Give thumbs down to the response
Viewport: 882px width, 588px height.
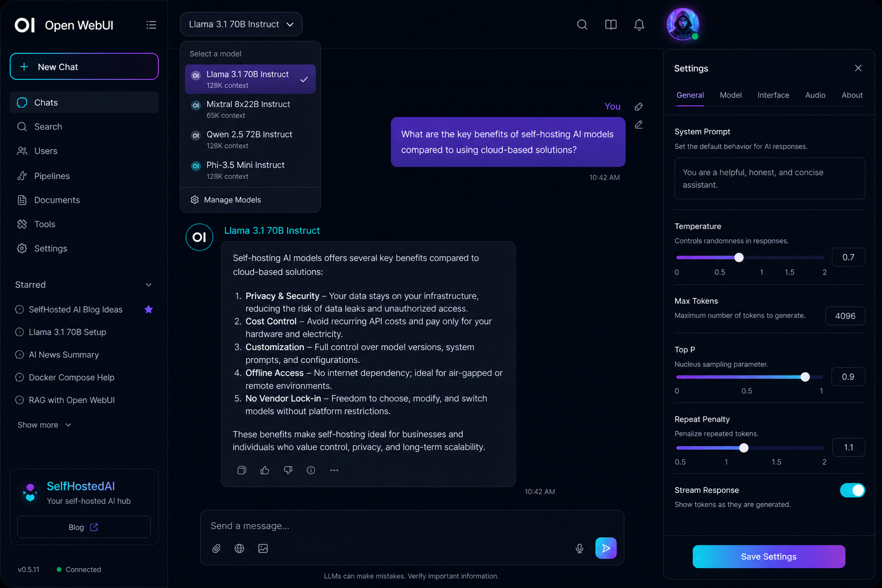pos(288,470)
